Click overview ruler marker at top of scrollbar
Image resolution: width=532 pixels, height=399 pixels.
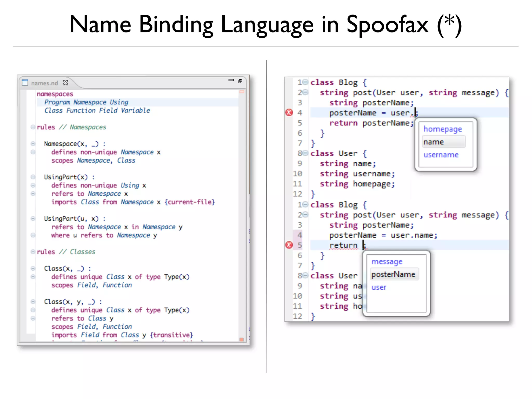(x=242, y=92)
